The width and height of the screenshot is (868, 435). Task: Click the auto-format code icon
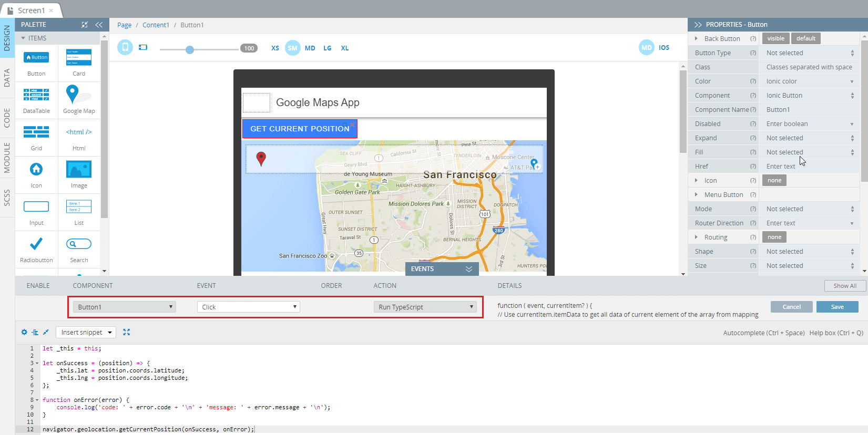point(35,332)
